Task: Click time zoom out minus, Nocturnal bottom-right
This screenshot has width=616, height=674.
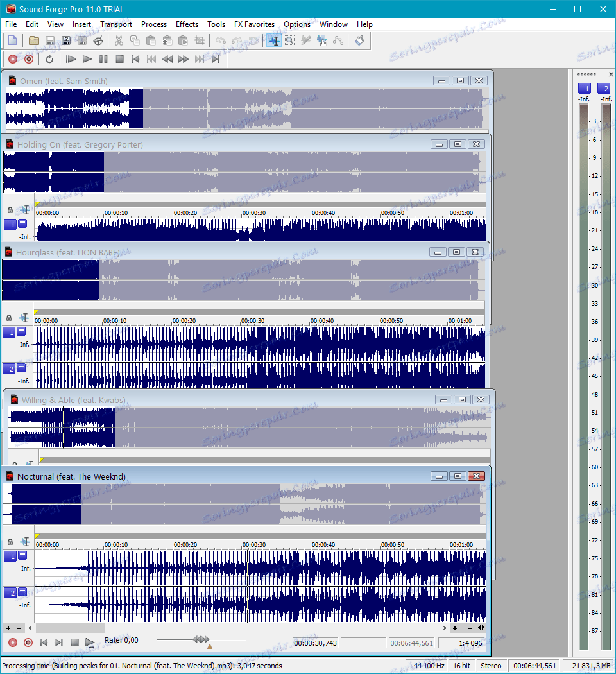Action: [x=470, y=628]
